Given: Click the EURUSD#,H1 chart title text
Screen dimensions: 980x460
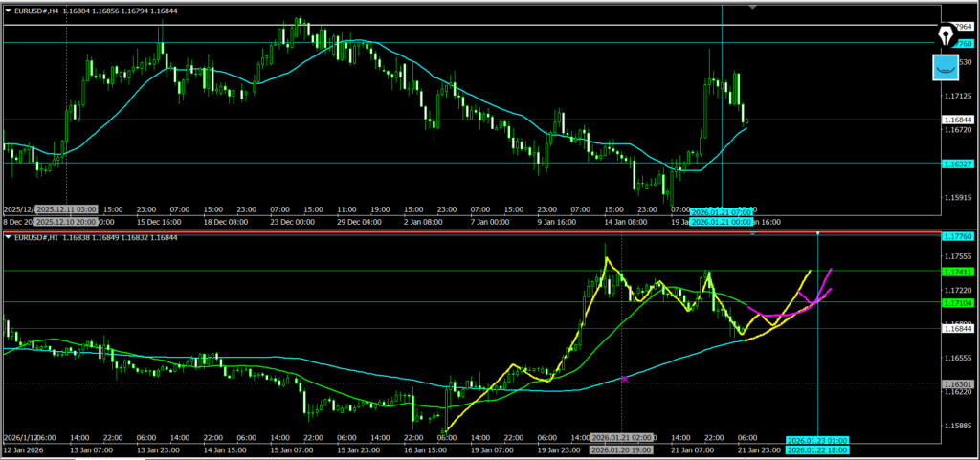Looking at the screenshot, I should coord(43,236).
